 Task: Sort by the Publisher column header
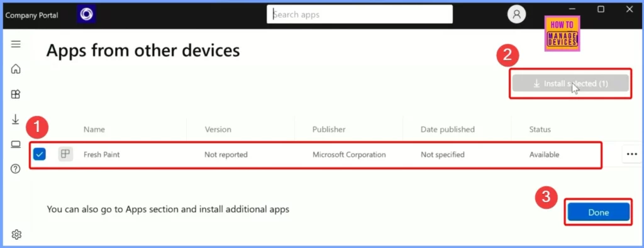(328, 130)
